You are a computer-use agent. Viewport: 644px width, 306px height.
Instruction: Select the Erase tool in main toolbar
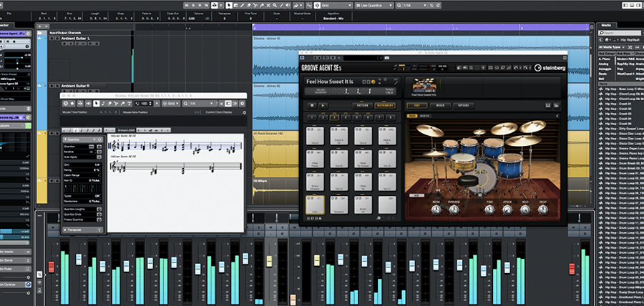pos(248,5)
